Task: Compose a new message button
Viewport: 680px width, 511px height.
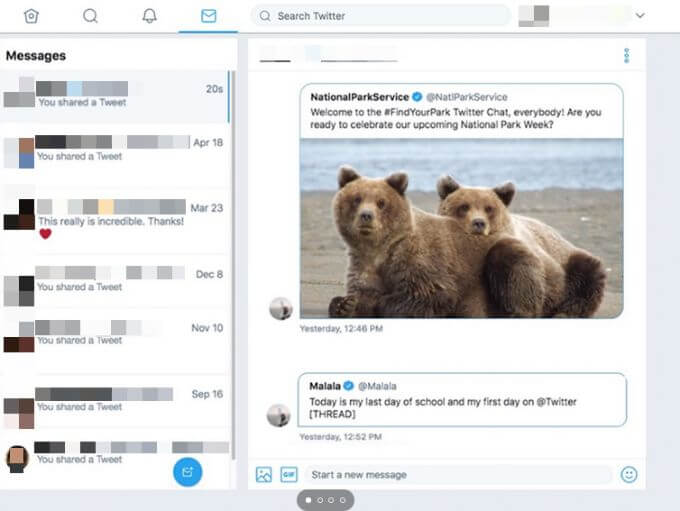Action: (187, 472)
